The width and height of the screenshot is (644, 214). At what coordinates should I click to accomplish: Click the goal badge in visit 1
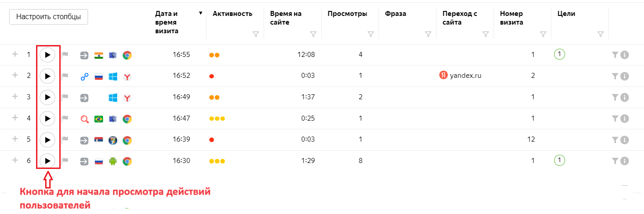pos(560,55)
